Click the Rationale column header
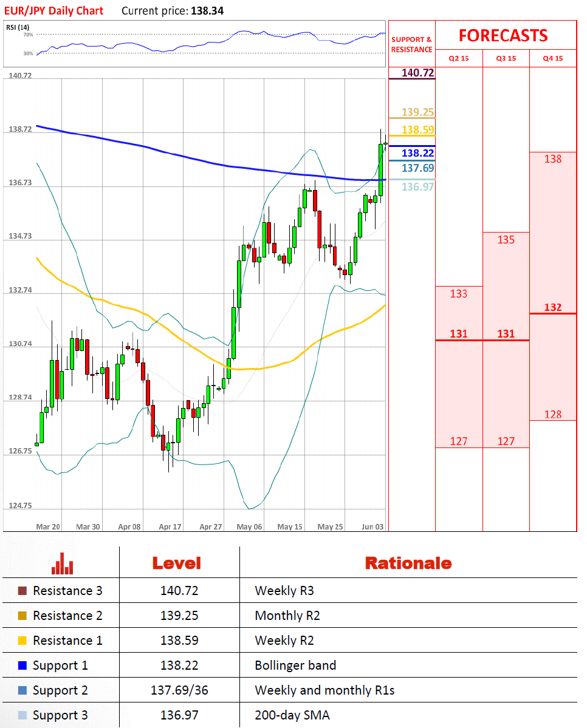587x728 pixels. 408,563
